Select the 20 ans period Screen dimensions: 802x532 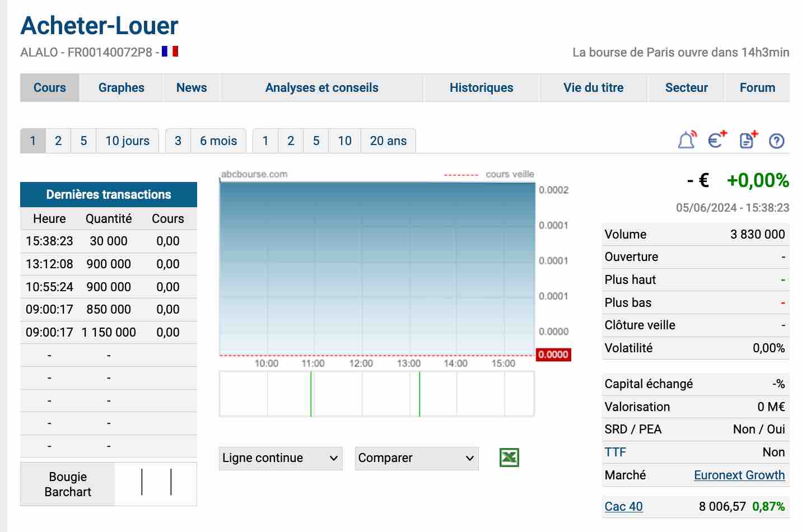pyautogui.click(x=388, y=141)
